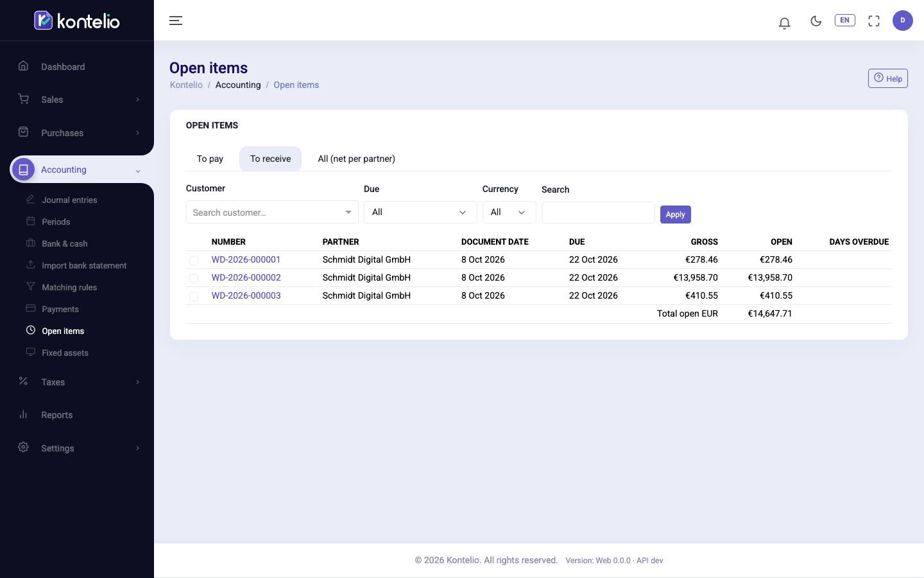This screenshot has height=578, width=924.
Task: Click the Reports bar chart icon
Action: [x=24, y=414]
